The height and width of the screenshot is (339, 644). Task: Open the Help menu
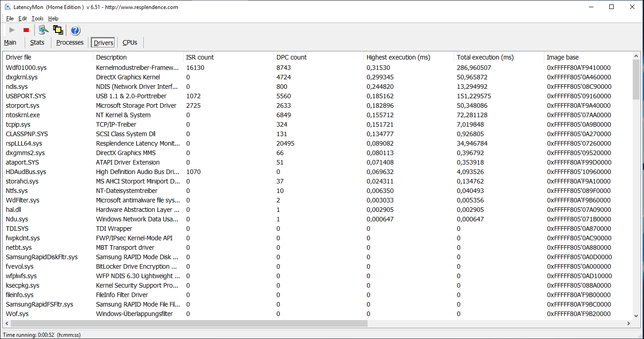point(53,18)
